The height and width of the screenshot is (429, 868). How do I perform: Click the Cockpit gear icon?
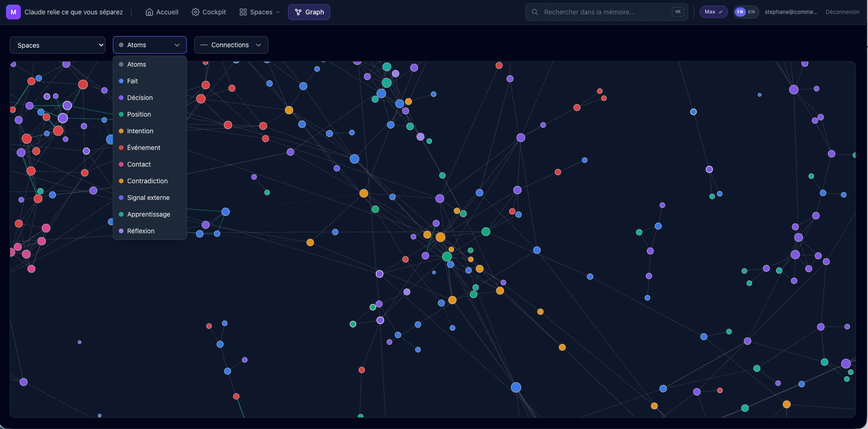pos(195,12)
